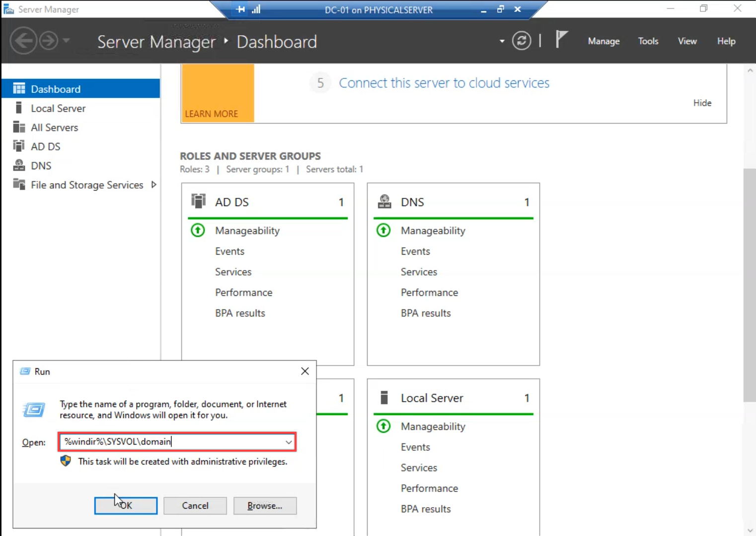The image size is (756, 536).
Task: Click the VM connection bar pin icon
Action: pyautogui.click(x=240, y=9)
